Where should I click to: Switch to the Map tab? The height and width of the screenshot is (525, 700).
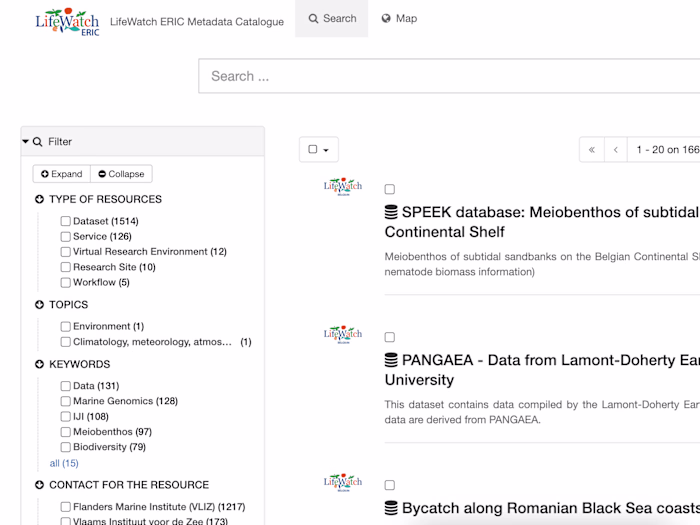399,19
